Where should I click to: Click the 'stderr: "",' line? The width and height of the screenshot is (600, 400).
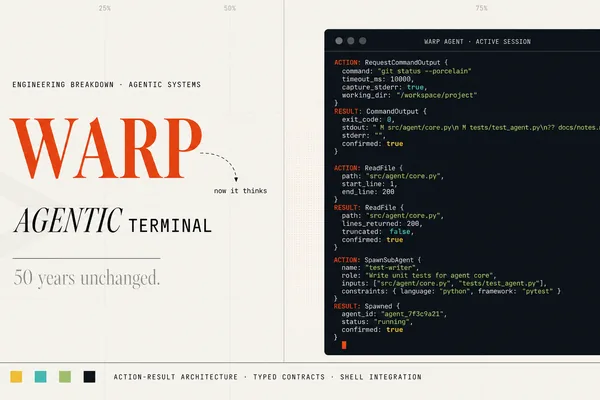[364, 136]
